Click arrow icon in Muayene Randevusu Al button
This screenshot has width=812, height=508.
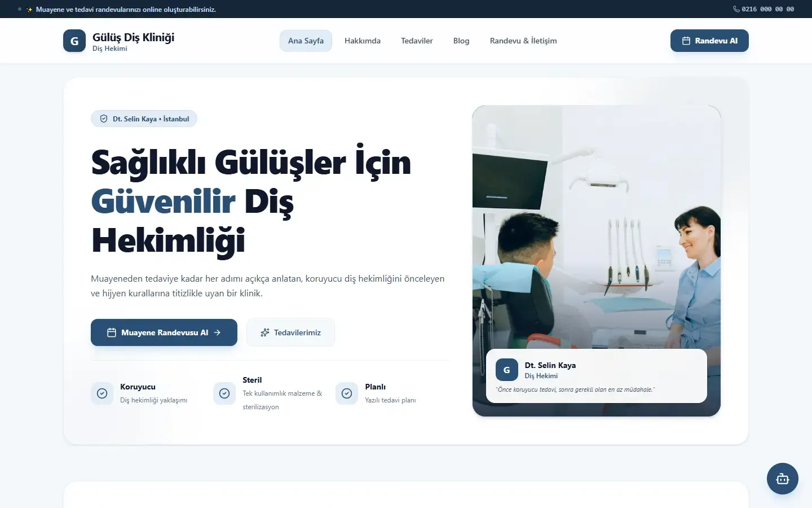pyautogui.click(x=217, y=332)
